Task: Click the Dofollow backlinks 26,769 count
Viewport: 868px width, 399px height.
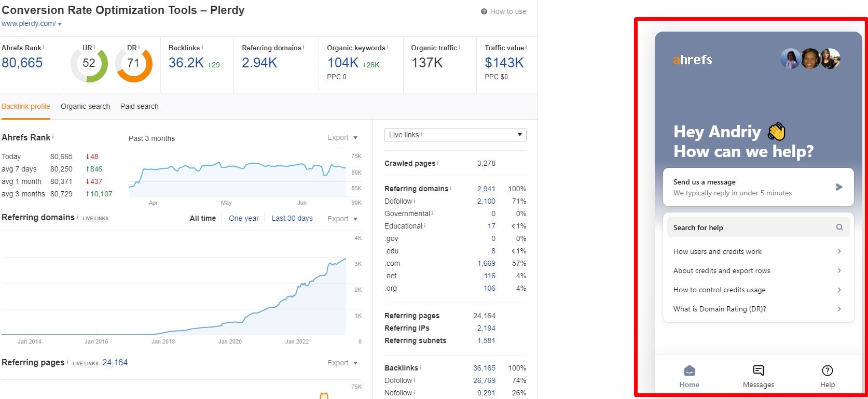Action: pyautogui.click(x=484, y=380)
